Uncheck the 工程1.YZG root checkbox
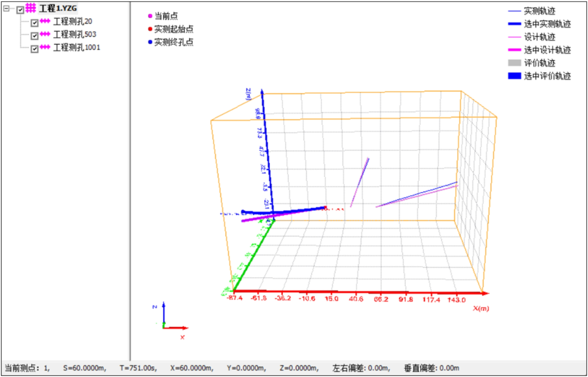The width and height of the screenshot is (588, 377). coord(20,9)
